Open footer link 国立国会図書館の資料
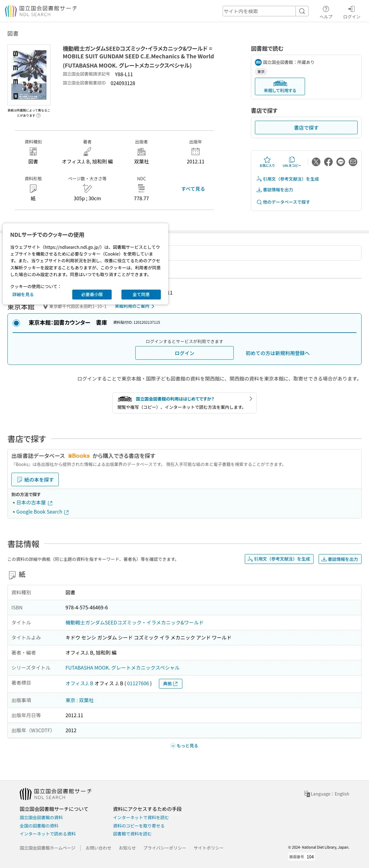 click(x=41, y=817)
